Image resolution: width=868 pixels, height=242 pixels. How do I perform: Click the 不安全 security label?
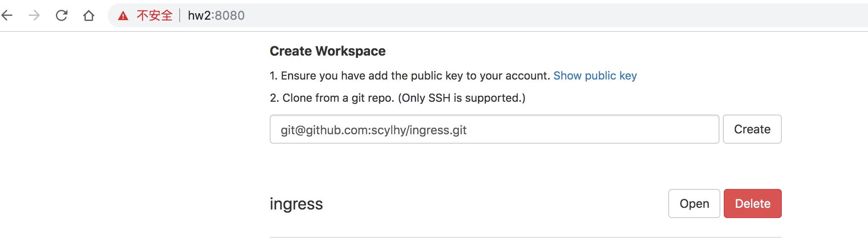[154, 16]
